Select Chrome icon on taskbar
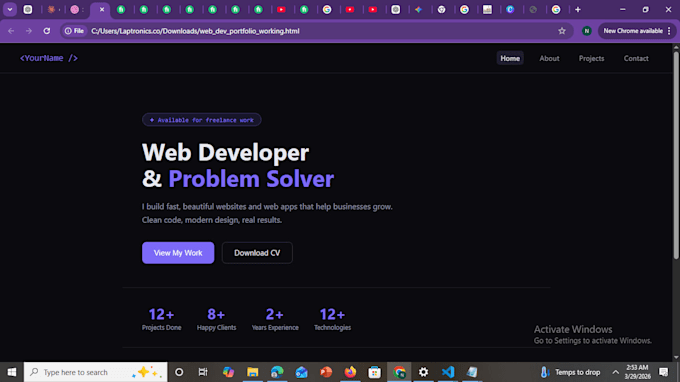The height and width of the screenshot is (382, 680). 399,372
